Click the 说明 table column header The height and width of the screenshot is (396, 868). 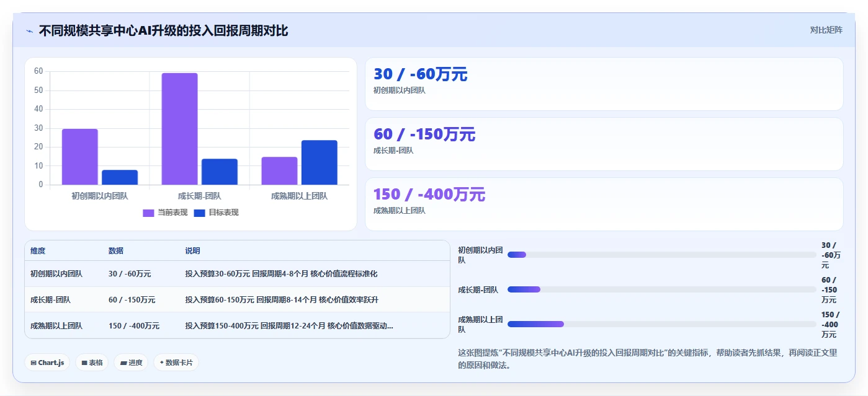tap(192, 251)
